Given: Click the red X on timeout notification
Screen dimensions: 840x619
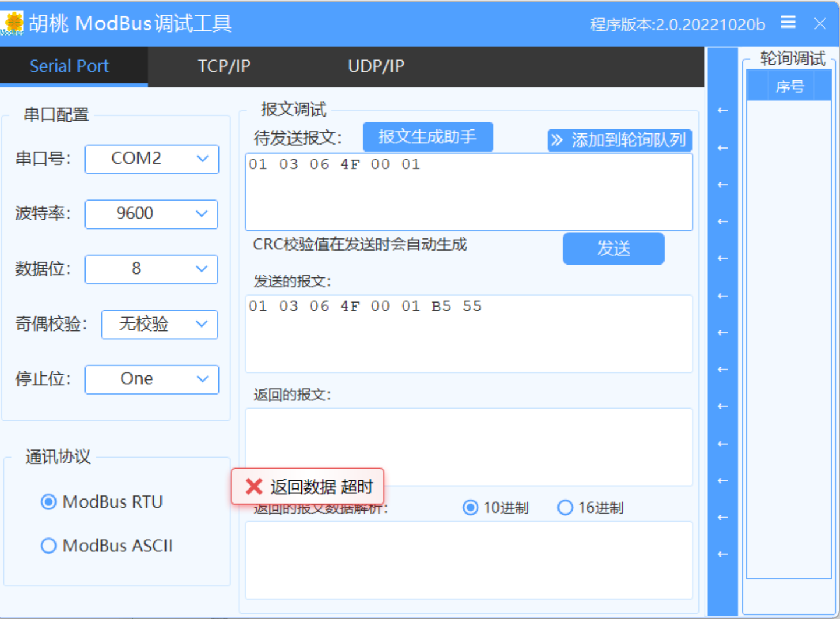Looking at the screenshot, I should tap(254, 487).
